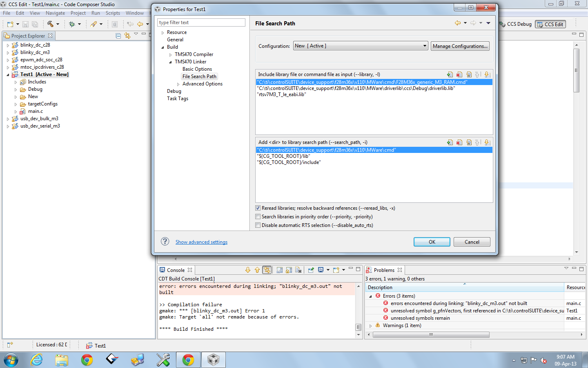
Task: Click the Console vertical scrollbar thumb
Action: point(359,327)
